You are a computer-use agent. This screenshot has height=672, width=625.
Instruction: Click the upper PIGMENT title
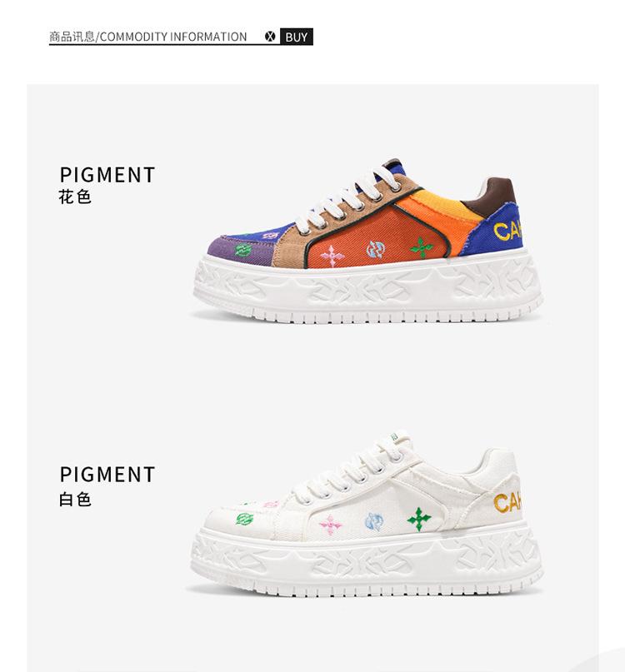pos(107,175)
